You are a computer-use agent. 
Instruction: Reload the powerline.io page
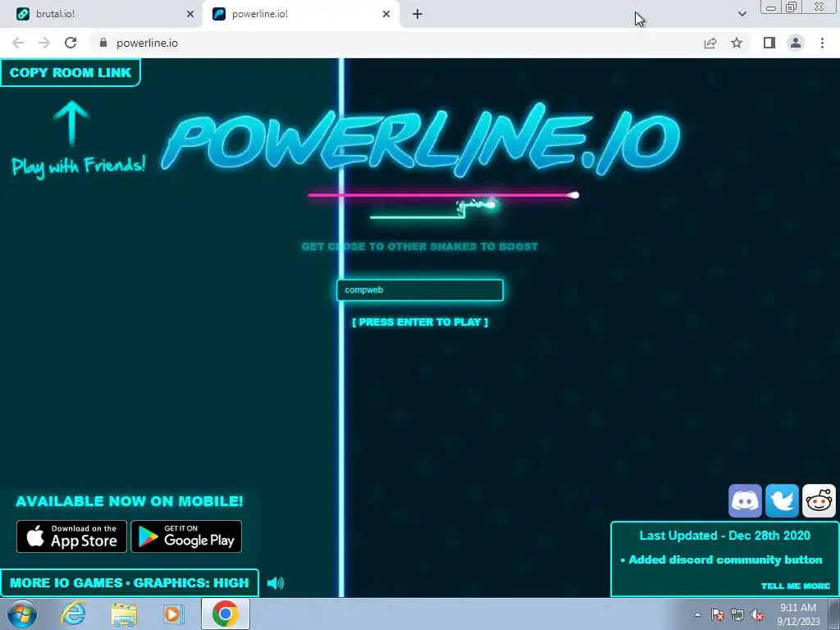[71, 43]
